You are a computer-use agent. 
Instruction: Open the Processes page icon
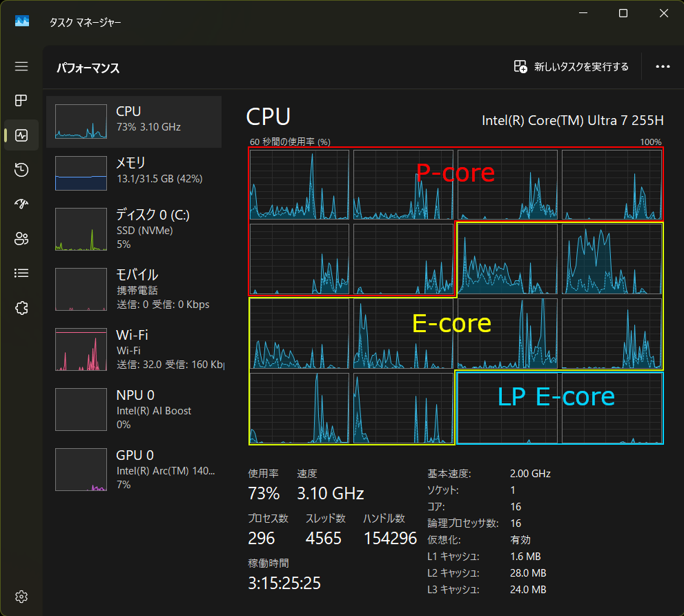pyautogui.click(x=21, y=101)
